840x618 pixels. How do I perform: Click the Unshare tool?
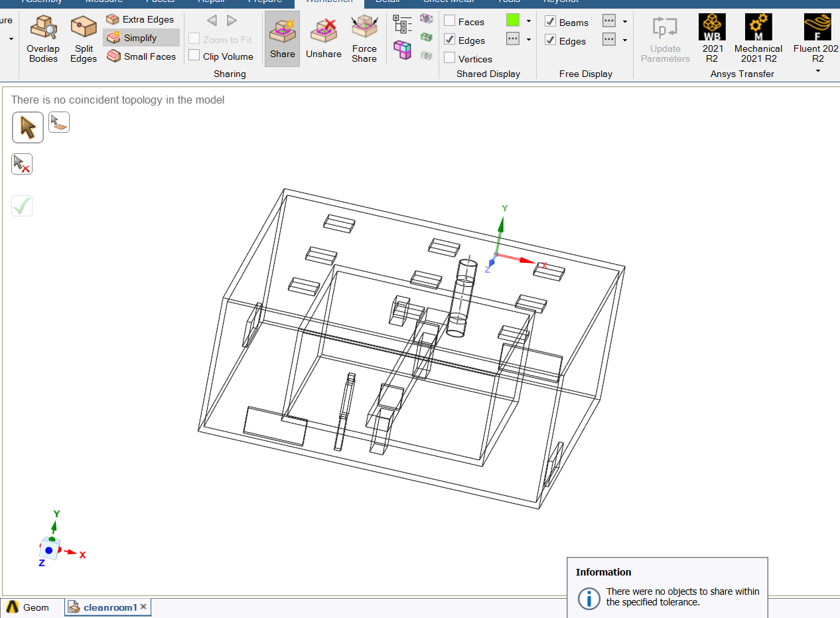click(x=324, y=39)
